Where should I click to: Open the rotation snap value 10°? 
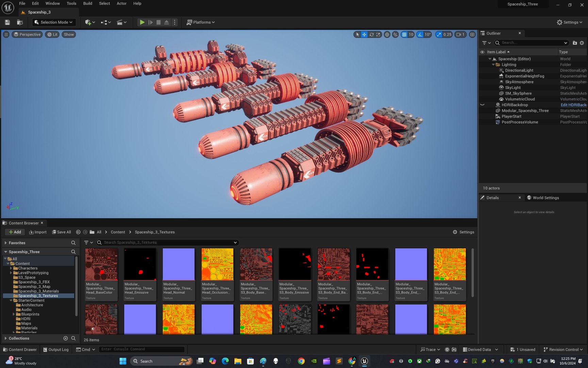click(x=428, y=34)
